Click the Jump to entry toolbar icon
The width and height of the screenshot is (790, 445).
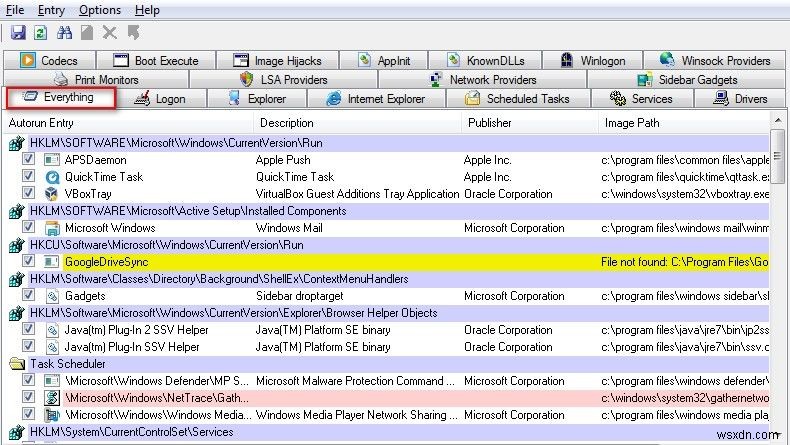[x=134, y=33]
